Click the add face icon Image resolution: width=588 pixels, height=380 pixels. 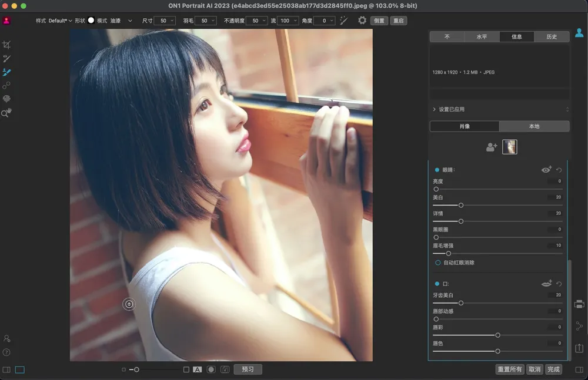pyautogui.click(x=492, y=147)
